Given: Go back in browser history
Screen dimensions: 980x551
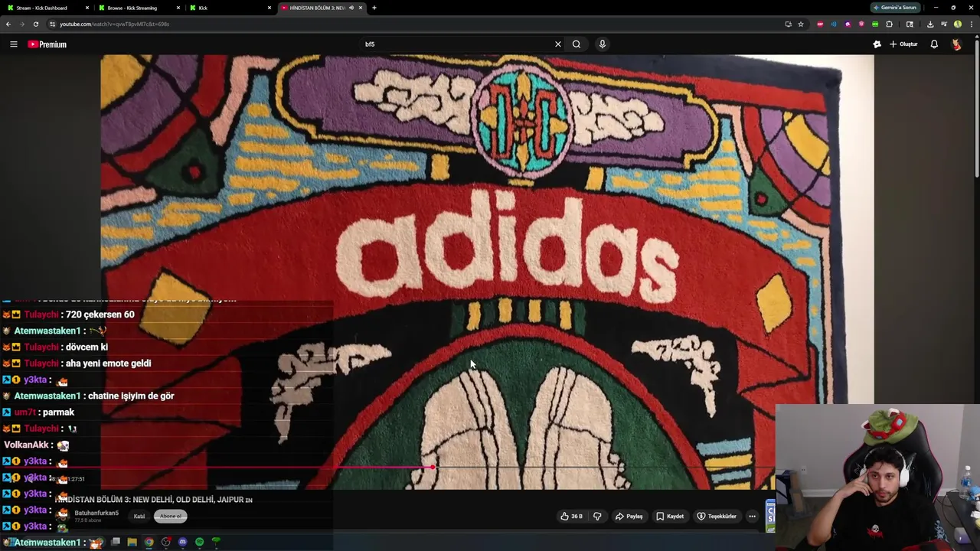Looking at the screenshot, I should [8, 24].
